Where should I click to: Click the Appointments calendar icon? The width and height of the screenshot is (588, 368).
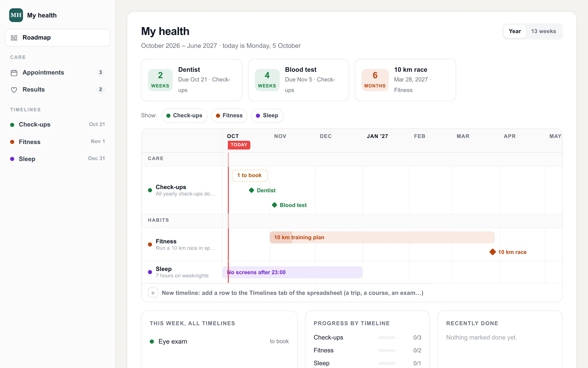14,73
